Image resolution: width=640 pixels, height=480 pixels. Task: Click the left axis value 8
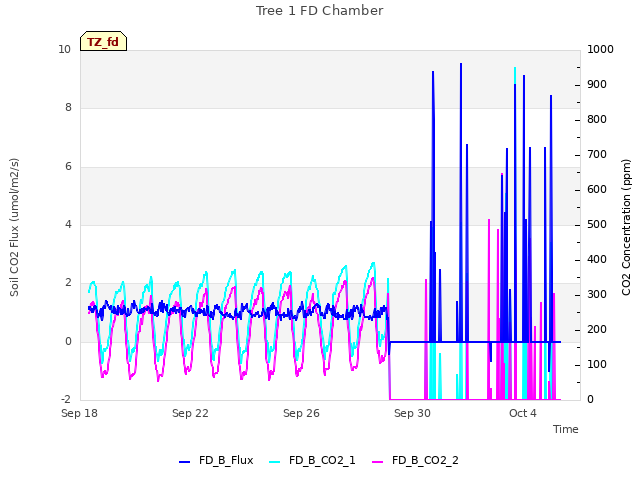click(x=68, y=107)
